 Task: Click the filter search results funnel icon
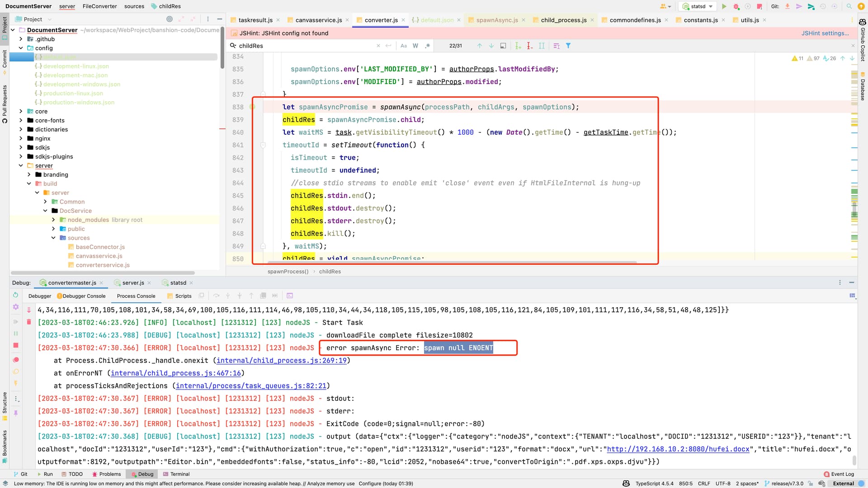click(x=568, y=46)
